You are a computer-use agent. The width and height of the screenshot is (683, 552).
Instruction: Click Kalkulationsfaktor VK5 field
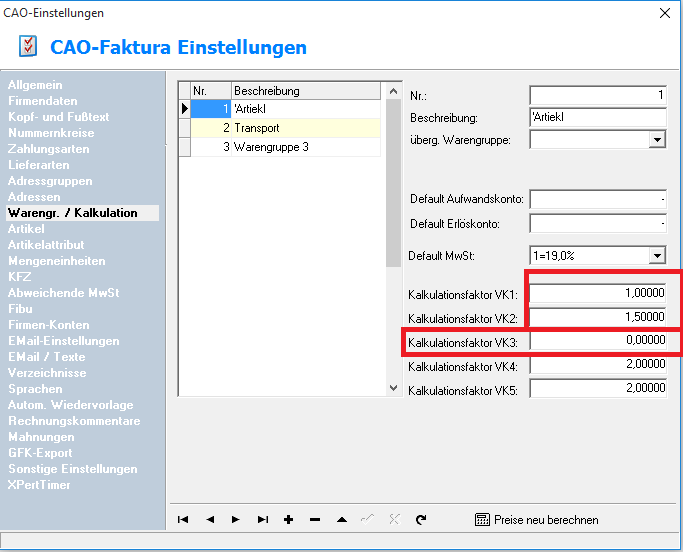click(x=598, y=388)
